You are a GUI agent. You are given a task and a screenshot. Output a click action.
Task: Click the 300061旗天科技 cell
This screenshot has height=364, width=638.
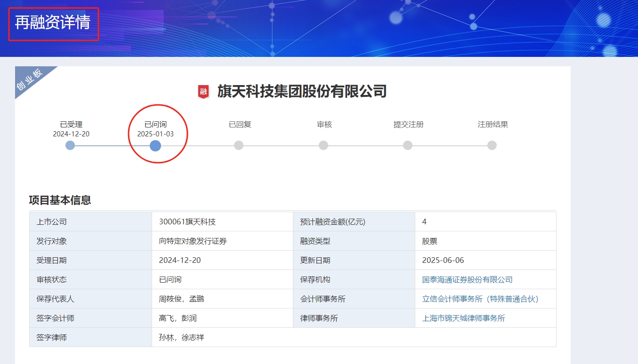(x=222, y=222)
